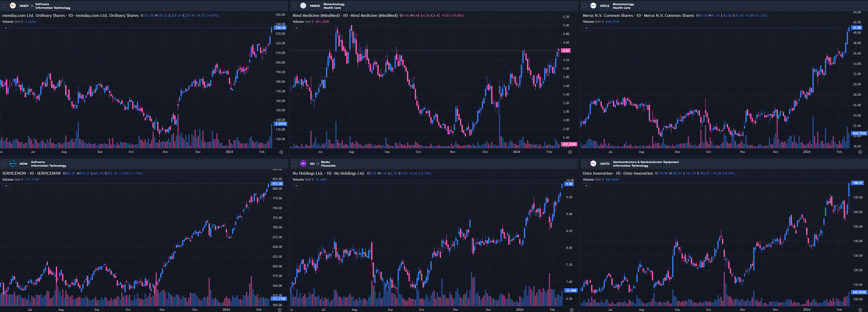
Task: Tick the checkbox beside MNDY
Action: pos(4,6)
